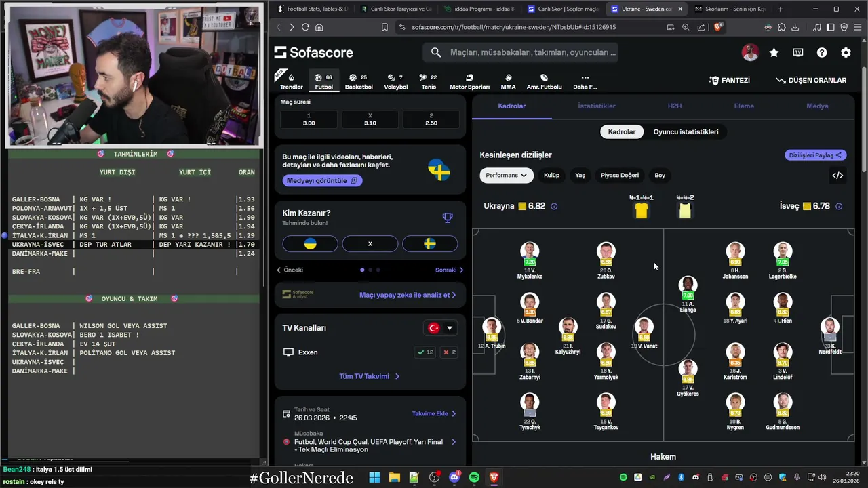
Task: Open the browser extensions puzzle icon
Action: click(781, 27)
